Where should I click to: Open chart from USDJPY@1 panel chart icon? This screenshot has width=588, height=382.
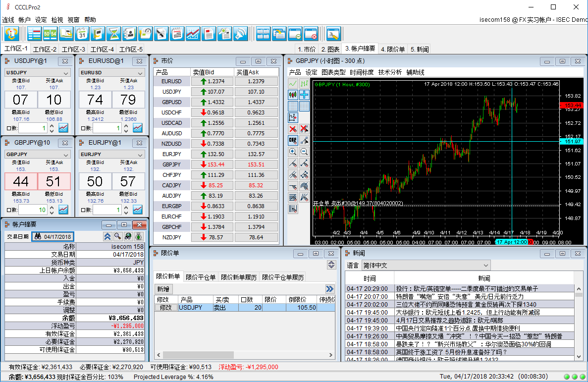click(x=63, y=128)
